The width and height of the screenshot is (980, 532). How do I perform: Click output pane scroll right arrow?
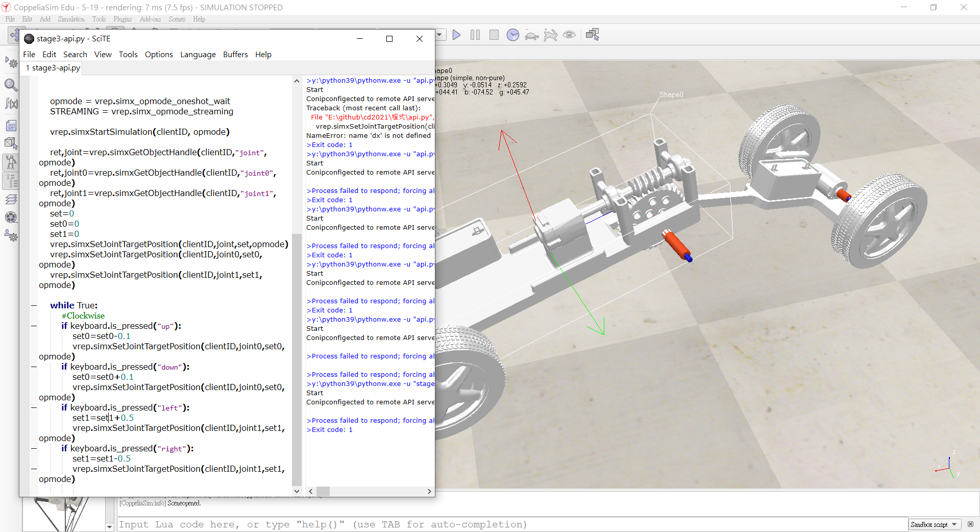coord(429,491)
